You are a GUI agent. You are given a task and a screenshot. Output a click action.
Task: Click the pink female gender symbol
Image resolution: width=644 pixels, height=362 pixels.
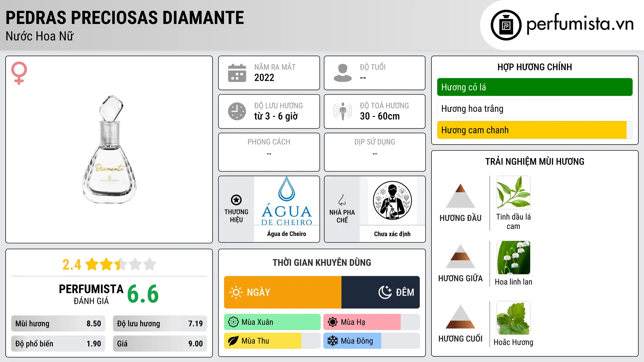pyautogui.click(x=19, y=73)
